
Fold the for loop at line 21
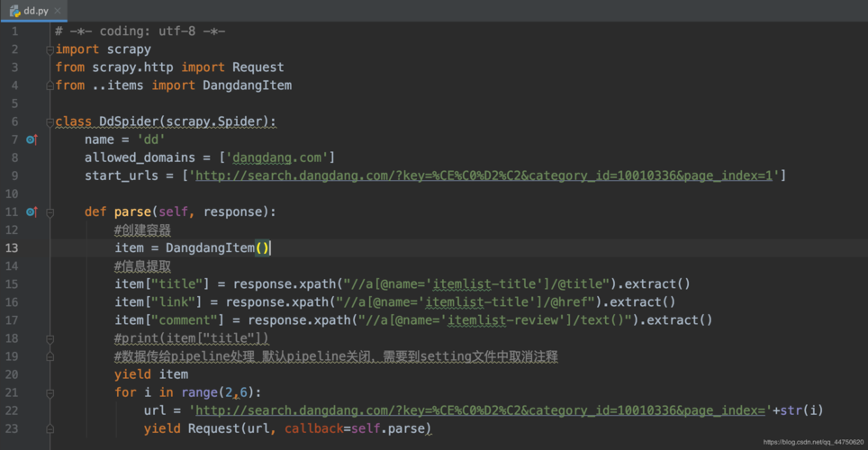pos(50,392)
